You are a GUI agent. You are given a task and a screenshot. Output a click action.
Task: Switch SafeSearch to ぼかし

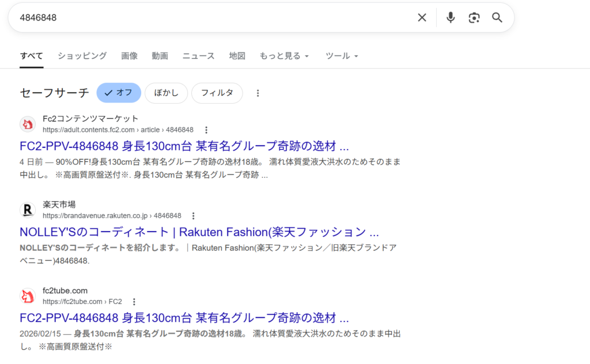[x=166, y=93]
